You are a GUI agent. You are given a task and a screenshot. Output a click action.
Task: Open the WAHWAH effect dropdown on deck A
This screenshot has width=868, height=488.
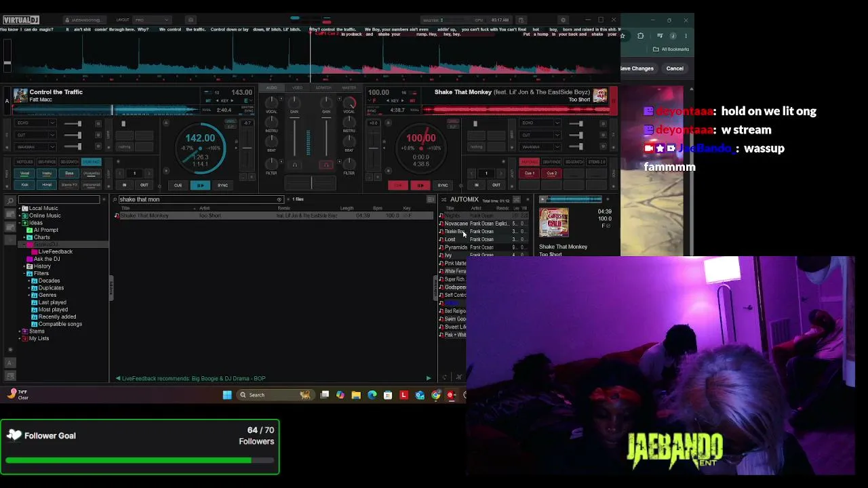[35, 146]
